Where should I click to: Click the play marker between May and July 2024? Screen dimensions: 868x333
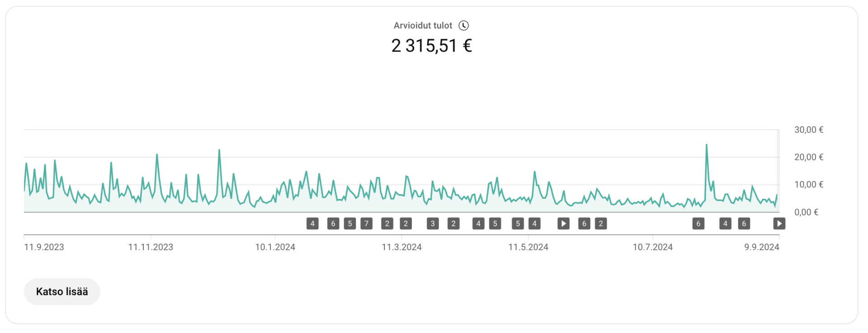[x=563, y=224]
